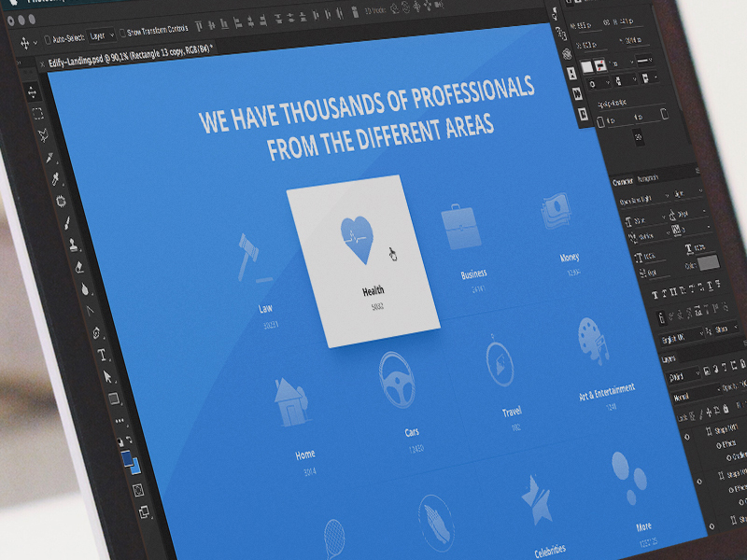Click the Home category icon
This screenshot has height=560, width=747.
[291, 401]
